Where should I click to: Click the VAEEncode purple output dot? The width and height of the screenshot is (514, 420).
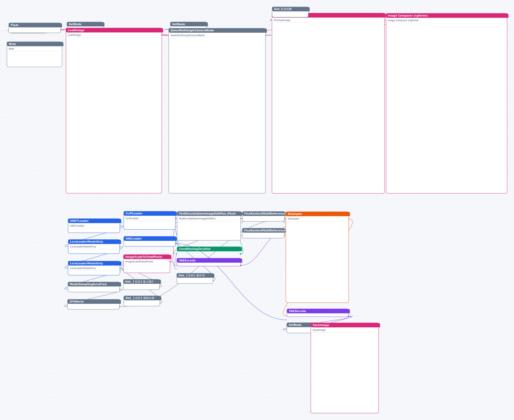click(x=241, y=265)
